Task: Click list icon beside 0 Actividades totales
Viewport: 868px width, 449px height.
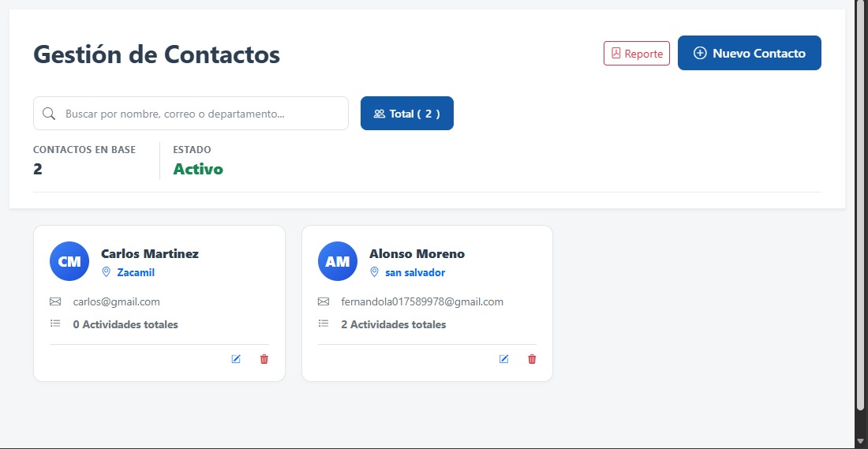Action: (x=55, y=324)
